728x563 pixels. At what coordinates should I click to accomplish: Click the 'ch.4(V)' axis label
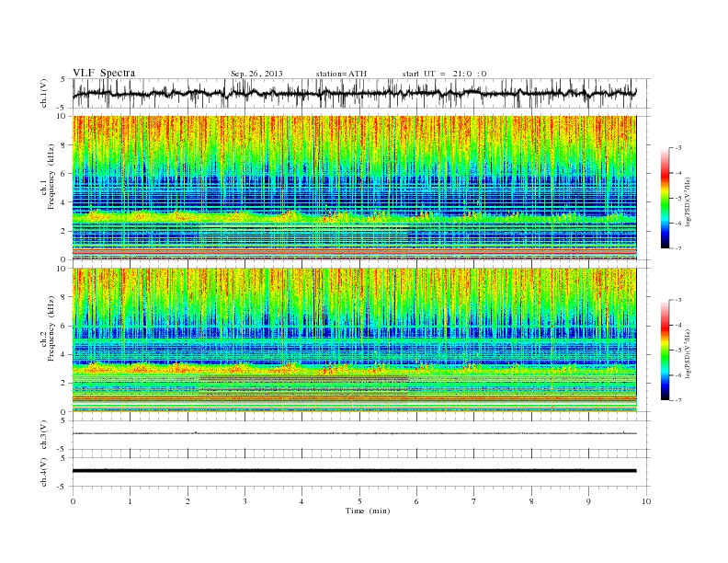[44, 472]
